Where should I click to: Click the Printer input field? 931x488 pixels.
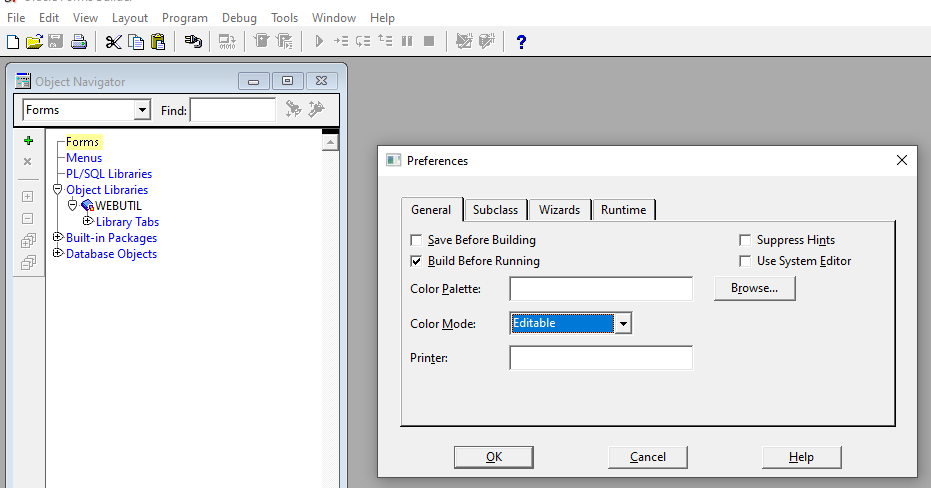(601, 358)
